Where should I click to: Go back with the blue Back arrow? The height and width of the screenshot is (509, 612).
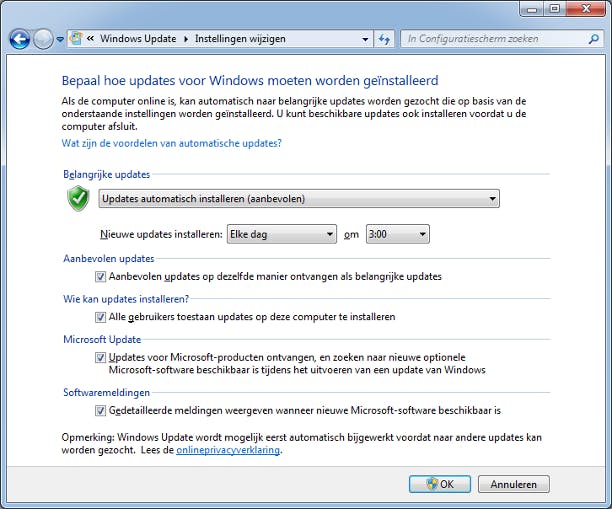pyautogui.click(x=20, y=39)
